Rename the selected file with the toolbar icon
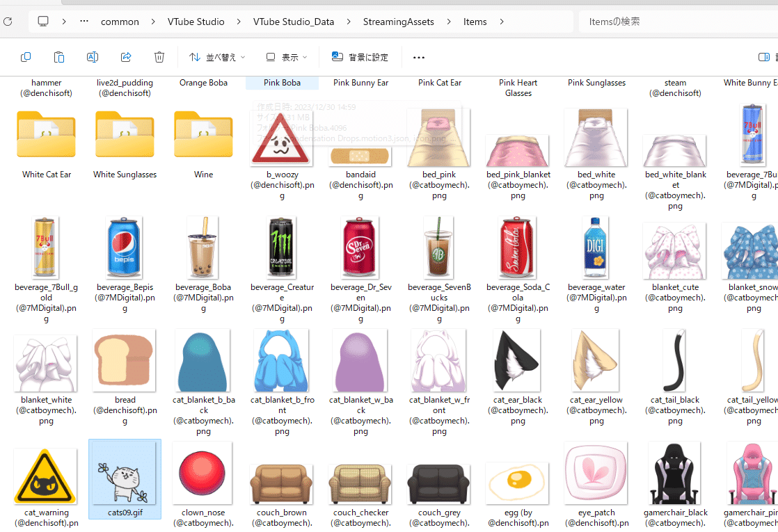Viewport: 778px width, 532px height. click(x=93, y=57)
